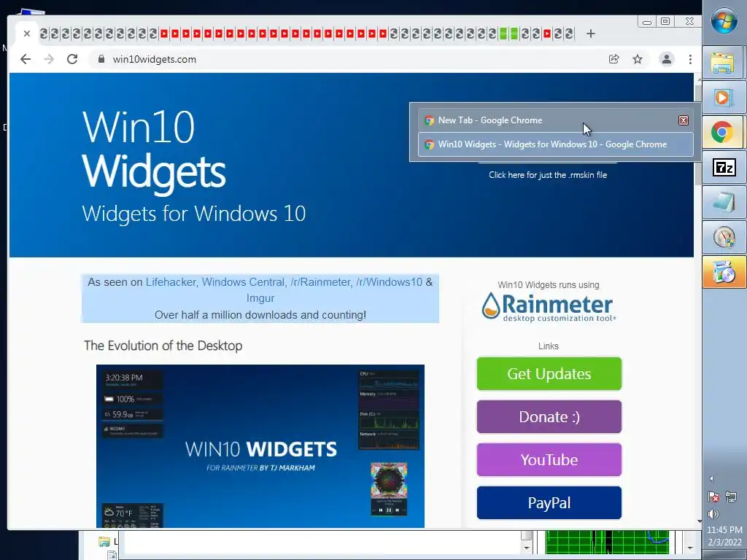747x560 pixels.
Task: Click background window's scrollbar down arrow
Action: point(526,548)
